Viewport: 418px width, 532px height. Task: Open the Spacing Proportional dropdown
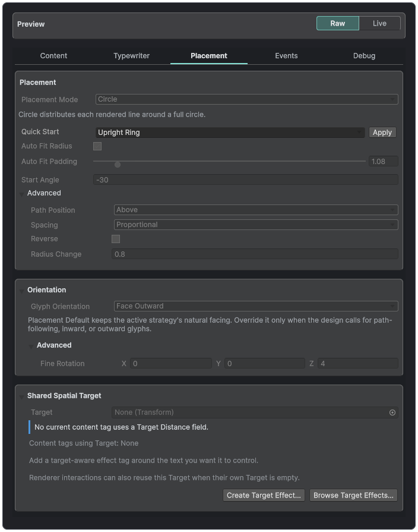click(256, 225)
